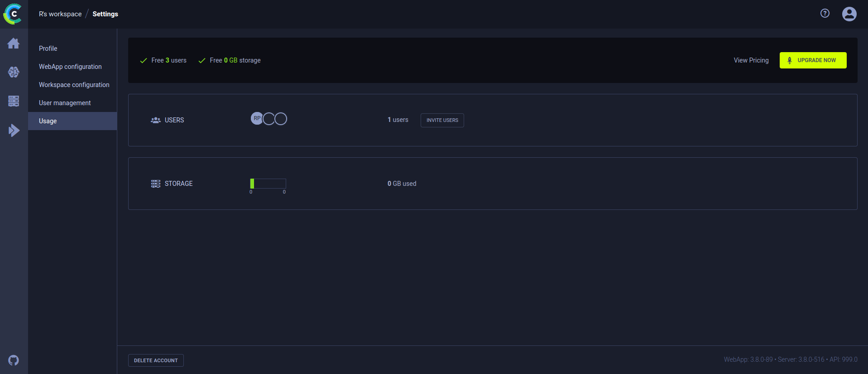Click the GitHub icon in the sidebar
This screenshot has width=868, height=374.
coord(14,360)
